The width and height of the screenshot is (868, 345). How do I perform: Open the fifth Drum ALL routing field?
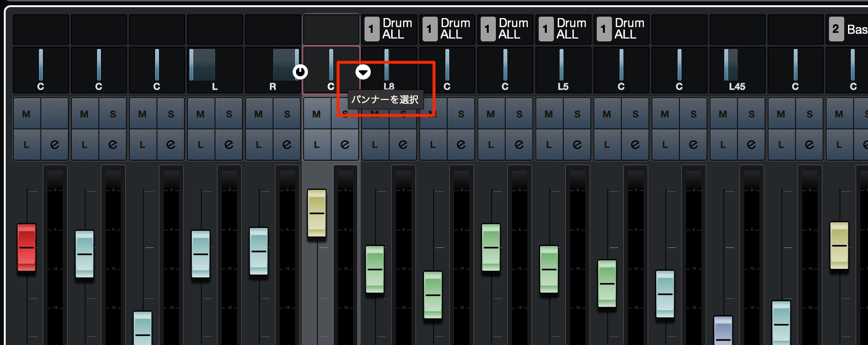pos(621,29)
